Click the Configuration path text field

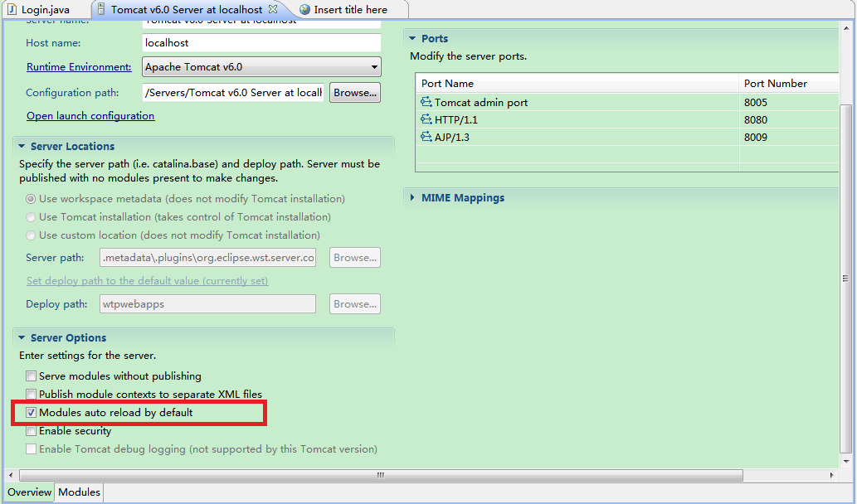coord(233,93)
